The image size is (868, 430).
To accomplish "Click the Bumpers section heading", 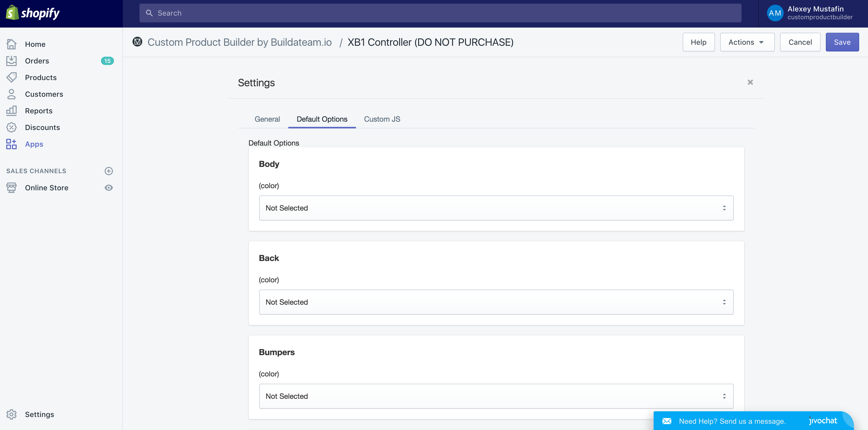I will pos(277,352).
